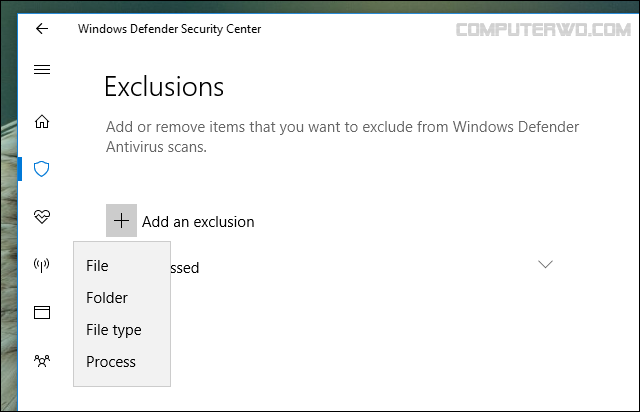The image size is (640, 412).
Task: Click the Windows Defender Security Center title
Action: click(x=170, y=29)
